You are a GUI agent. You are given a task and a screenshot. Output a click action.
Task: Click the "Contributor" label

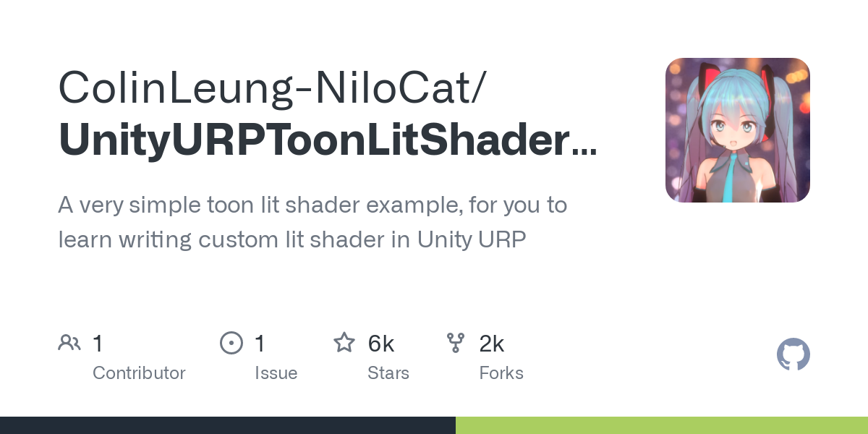click(139, 373)
